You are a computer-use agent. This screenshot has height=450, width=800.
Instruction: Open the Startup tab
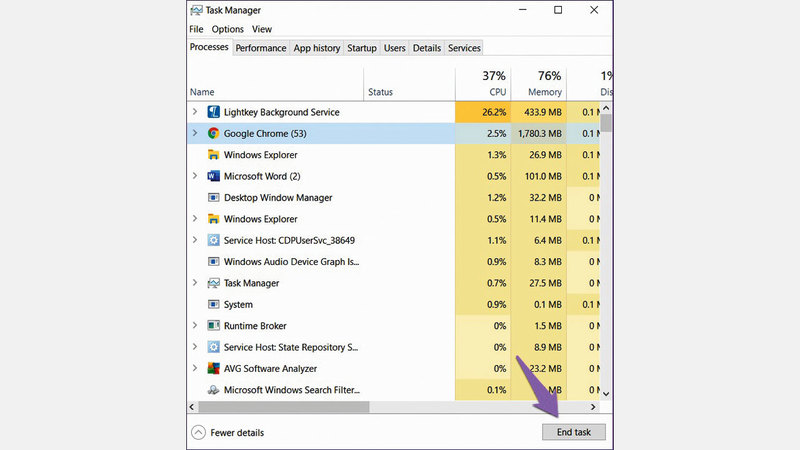pyautogui.click(x=362, y=48)
